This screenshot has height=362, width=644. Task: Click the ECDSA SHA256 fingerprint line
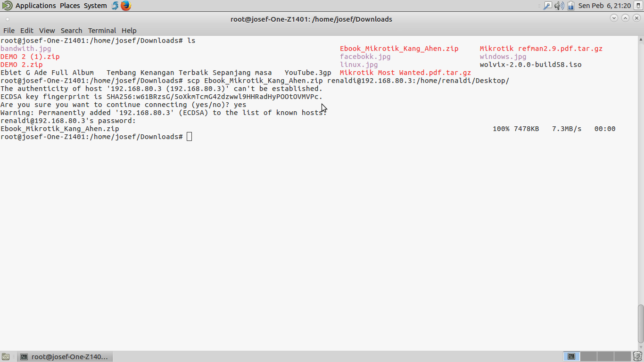pos(162,97)
